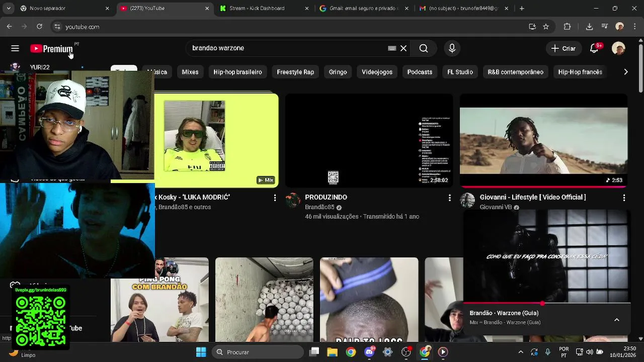The image size is (644, 362).
Task: Expand the Brandão - Warzone mini player
Action: coord(616,320)
